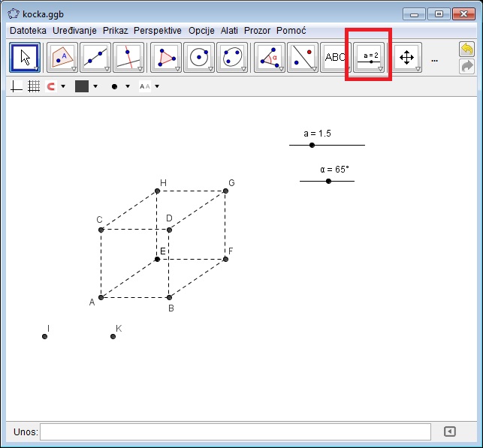Select the ABC Insert Text tool
The height and width of the screenshot is (448, 483).
pos(336,58)
